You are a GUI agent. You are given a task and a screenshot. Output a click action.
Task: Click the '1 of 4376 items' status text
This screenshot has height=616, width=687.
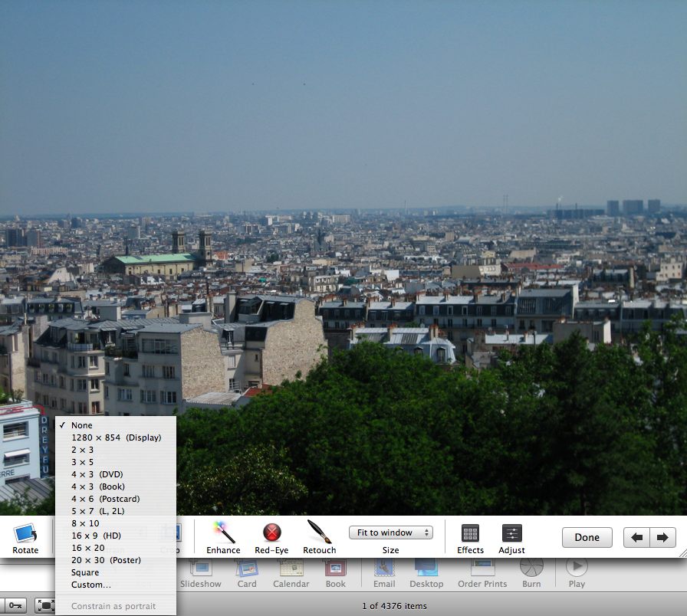[x=394, y=606]
